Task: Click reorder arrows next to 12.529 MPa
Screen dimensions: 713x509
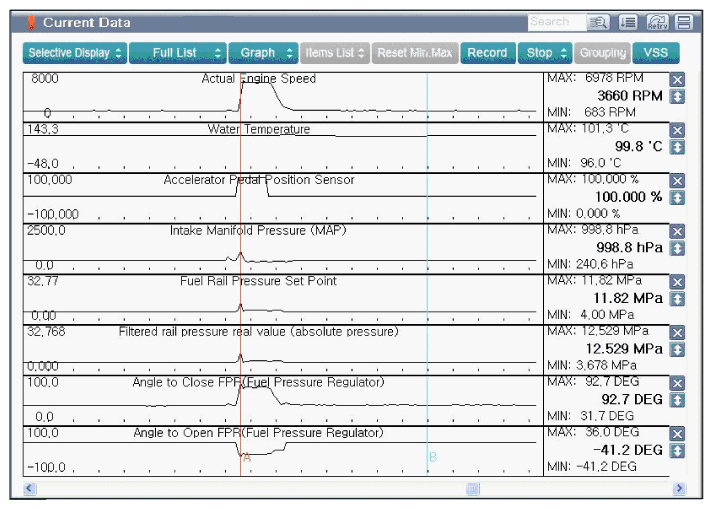Action: click(677, 349)
